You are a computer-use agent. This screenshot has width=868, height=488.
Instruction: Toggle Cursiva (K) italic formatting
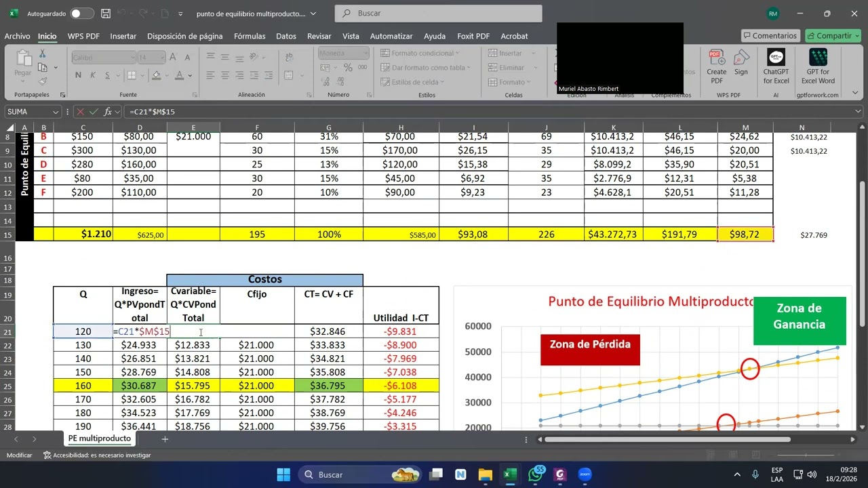pos(92,75)
